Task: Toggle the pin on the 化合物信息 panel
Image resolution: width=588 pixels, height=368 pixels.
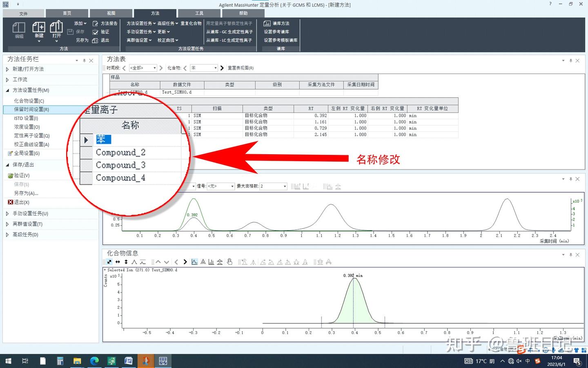Action: point(570,254)
